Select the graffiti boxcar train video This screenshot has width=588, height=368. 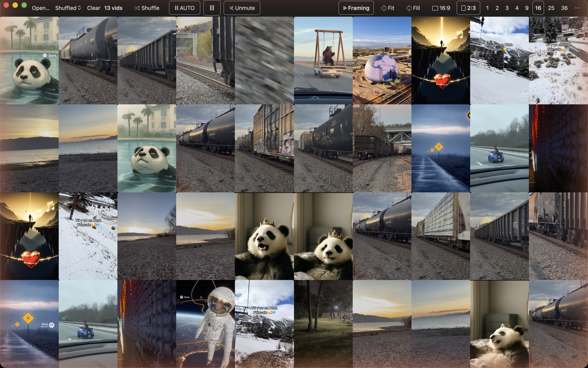coord(264,148)
